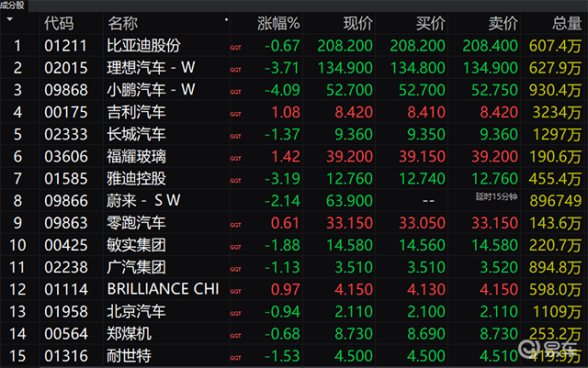
Task: Click the GGT badge for 北京汽车
Action: [235, 313]
